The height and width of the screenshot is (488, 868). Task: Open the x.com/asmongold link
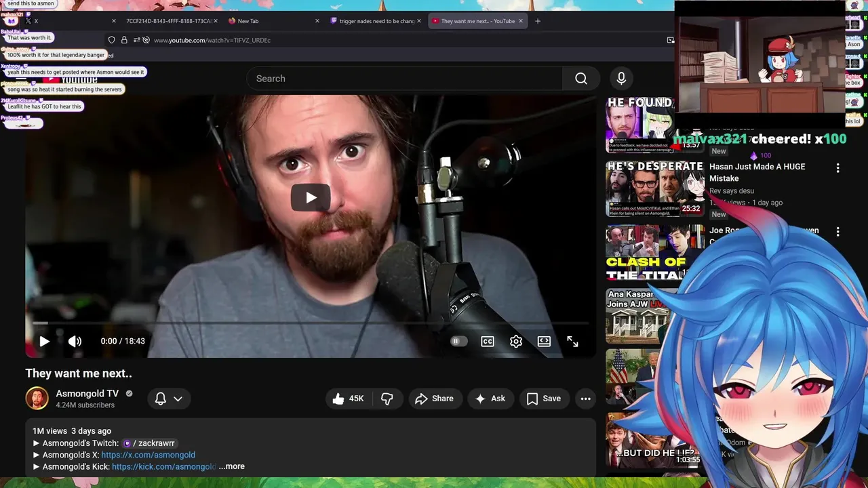click(148, 455)
